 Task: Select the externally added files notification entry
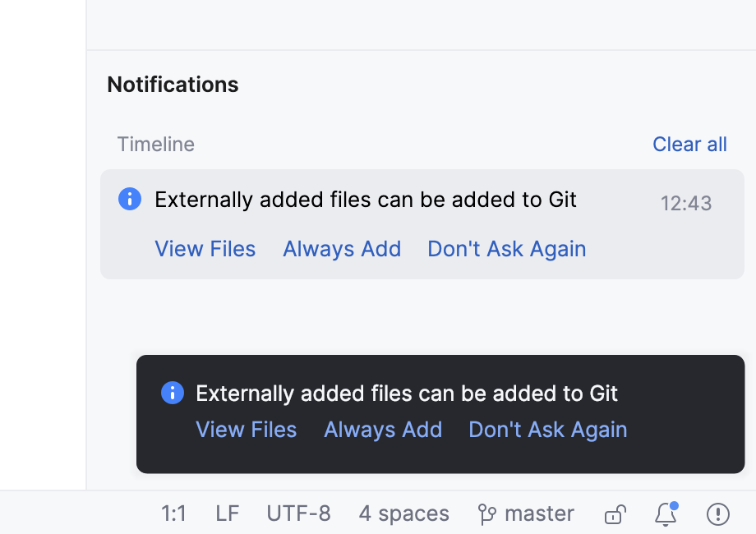click(365, 200)
